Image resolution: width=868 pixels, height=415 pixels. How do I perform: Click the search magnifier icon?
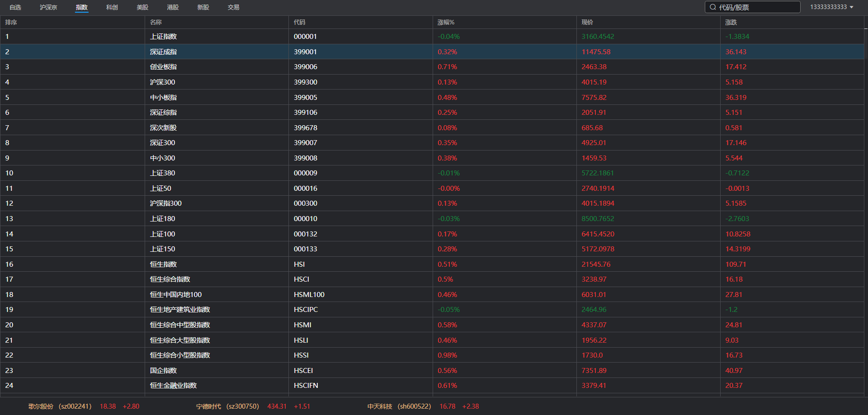(713, 7)
